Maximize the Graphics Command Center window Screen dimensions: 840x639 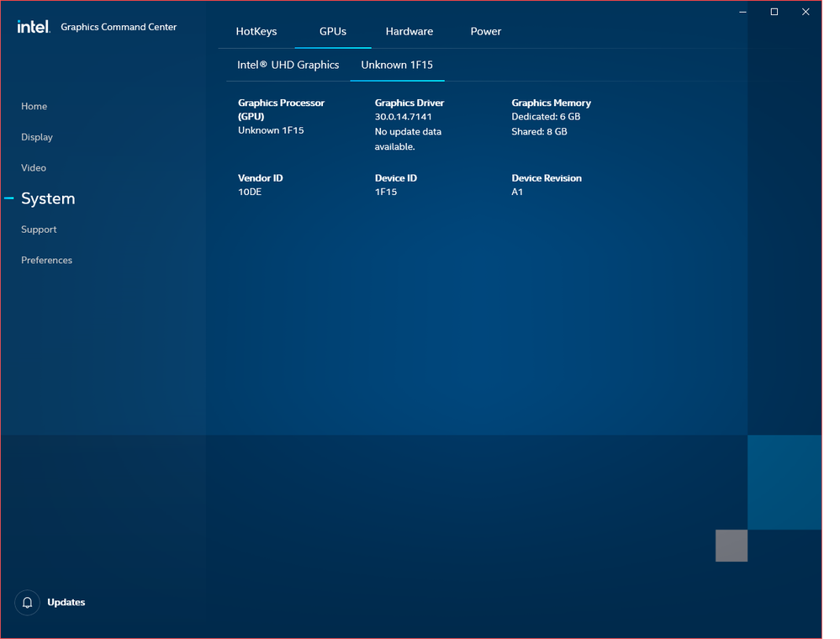click(x=774, y=12)
